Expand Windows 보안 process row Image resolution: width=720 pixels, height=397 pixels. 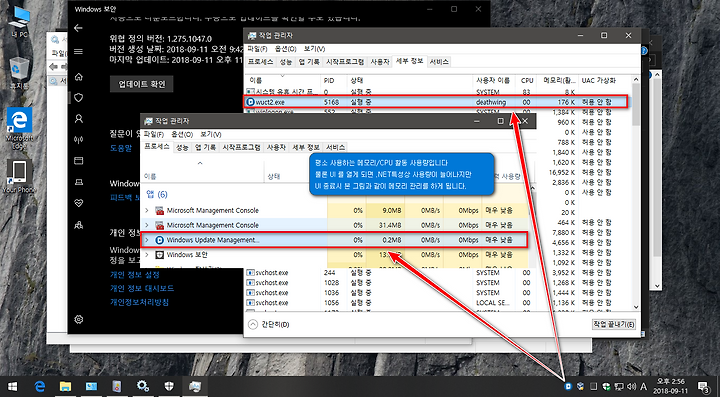[147, 255]
